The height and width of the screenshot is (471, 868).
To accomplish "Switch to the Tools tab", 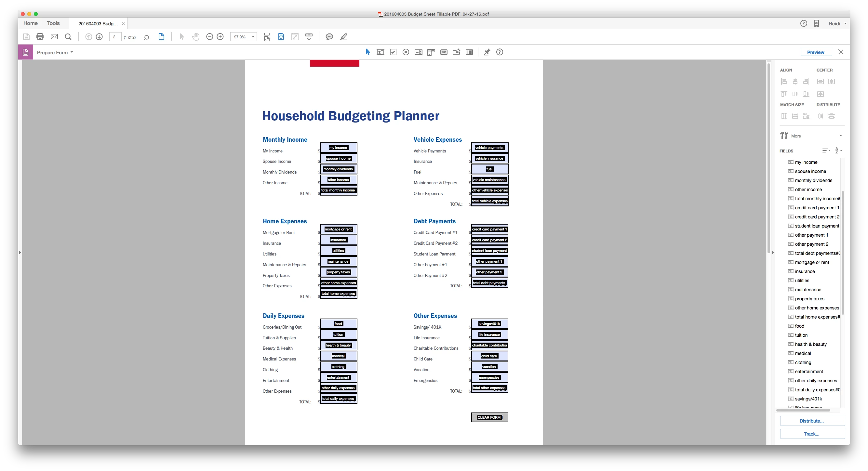I will [53, 23].
